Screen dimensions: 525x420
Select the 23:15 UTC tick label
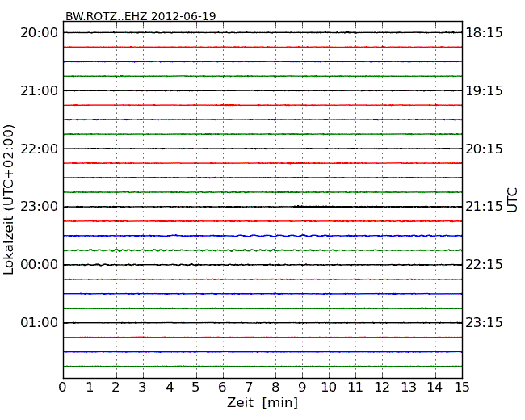click(x=484, y=323)
